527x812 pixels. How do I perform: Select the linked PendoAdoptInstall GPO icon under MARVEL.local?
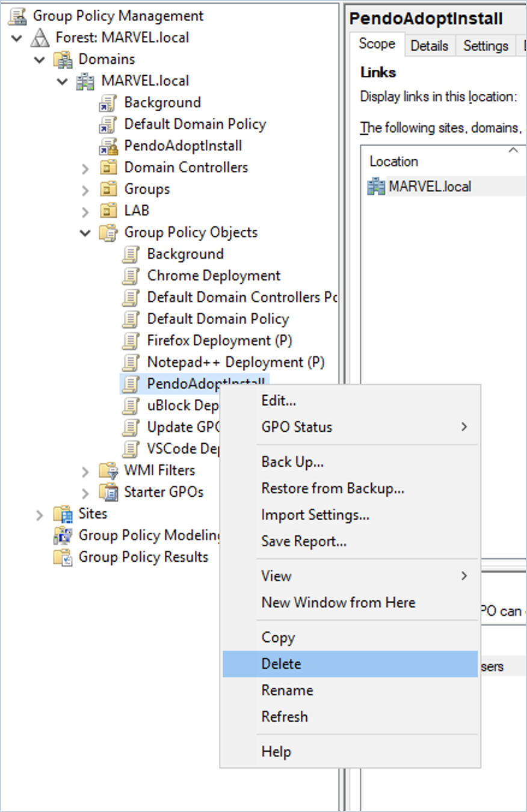tap(109, 146)
